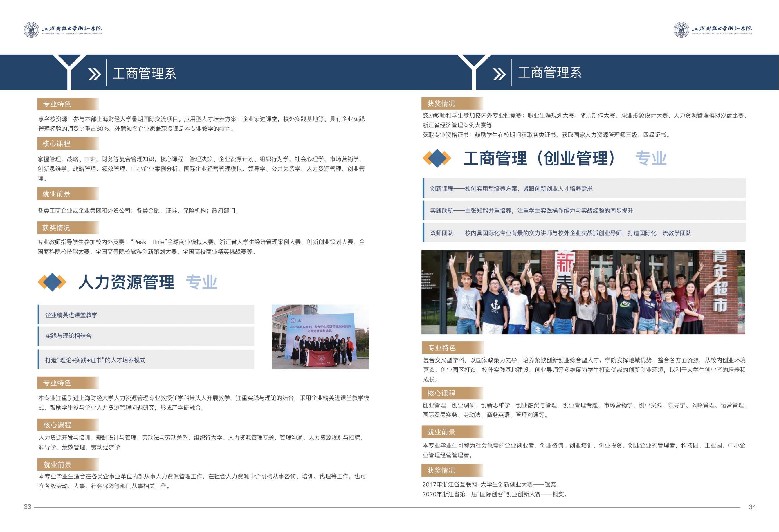Click the case competition award ceremony photo
The width and height of the screenshot is (779, 532).
320,337
